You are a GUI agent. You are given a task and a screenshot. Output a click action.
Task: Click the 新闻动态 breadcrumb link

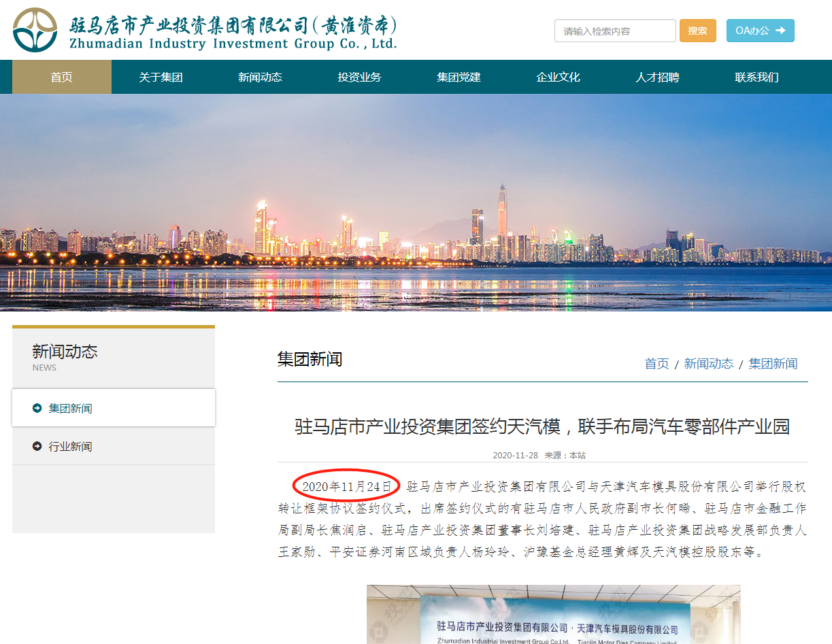click(x=709, y=364)
